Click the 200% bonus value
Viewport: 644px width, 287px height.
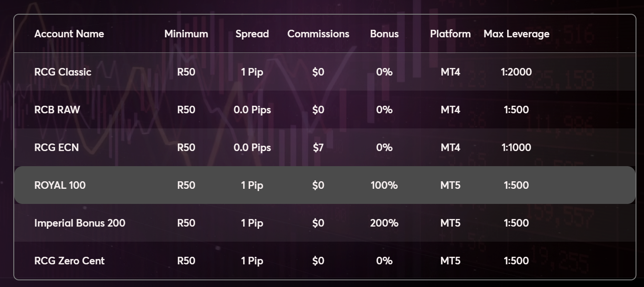384,223
